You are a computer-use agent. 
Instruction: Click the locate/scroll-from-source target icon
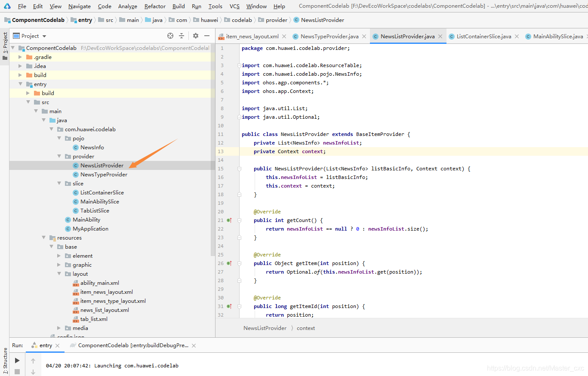click(170, 36)
